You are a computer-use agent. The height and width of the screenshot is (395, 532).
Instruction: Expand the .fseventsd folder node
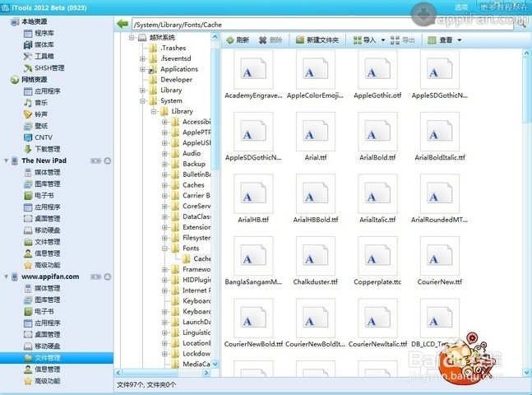(142, 58)
